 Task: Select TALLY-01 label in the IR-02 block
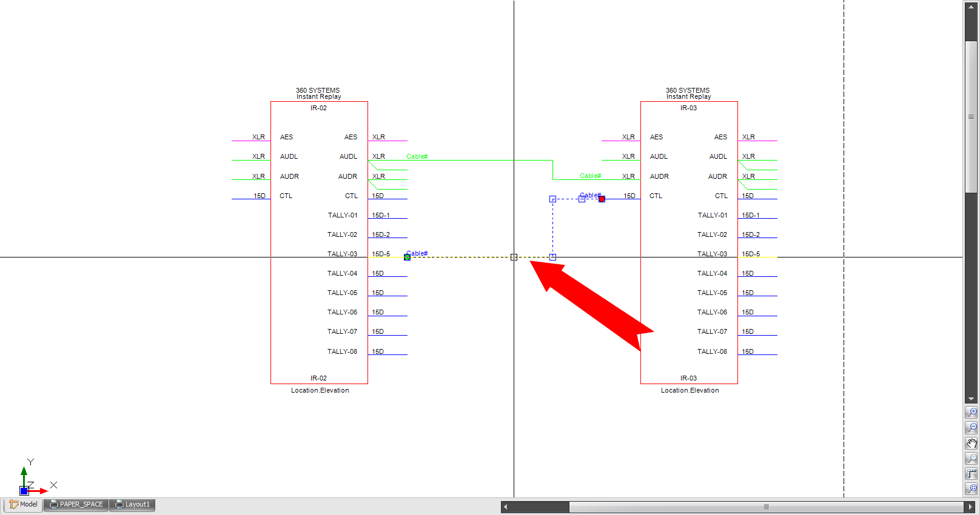coord(343,215)
